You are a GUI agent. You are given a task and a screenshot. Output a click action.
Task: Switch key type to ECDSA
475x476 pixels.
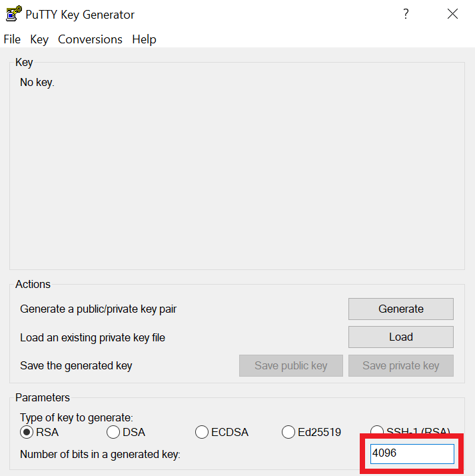coord(202,432)
